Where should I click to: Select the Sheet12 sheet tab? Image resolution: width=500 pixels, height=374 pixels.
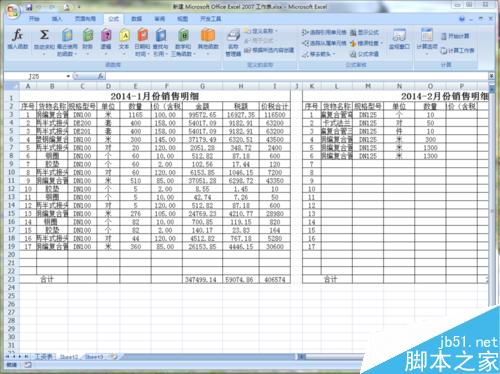pyautogui.click(x=69, y=357)
